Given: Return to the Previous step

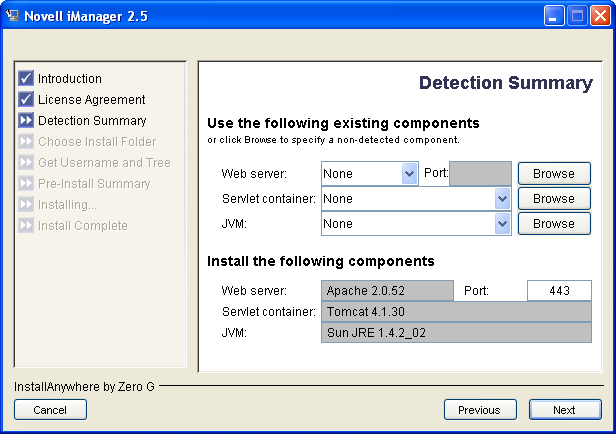Looking at the screenshot, I should [x=479, y=409].
